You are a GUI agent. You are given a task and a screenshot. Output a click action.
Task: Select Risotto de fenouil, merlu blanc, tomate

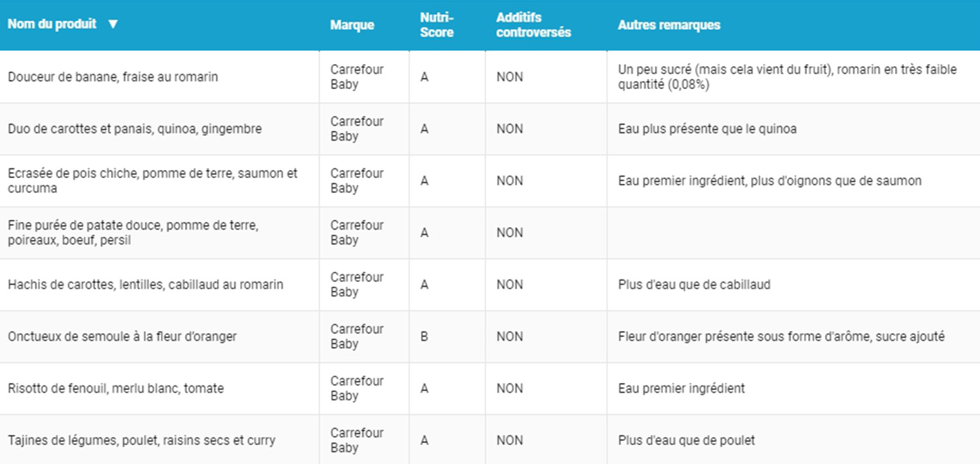pyautogui.click(x=115, y=388)
